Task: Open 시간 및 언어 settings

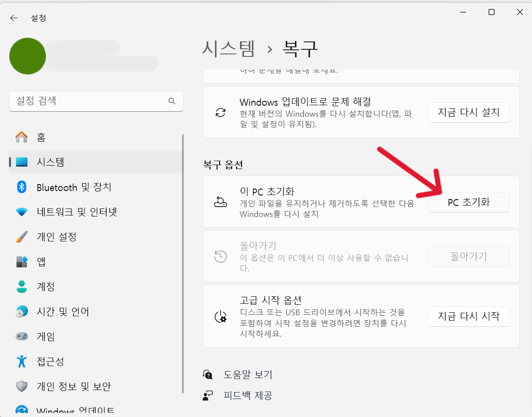Action: tap(96, 311)
